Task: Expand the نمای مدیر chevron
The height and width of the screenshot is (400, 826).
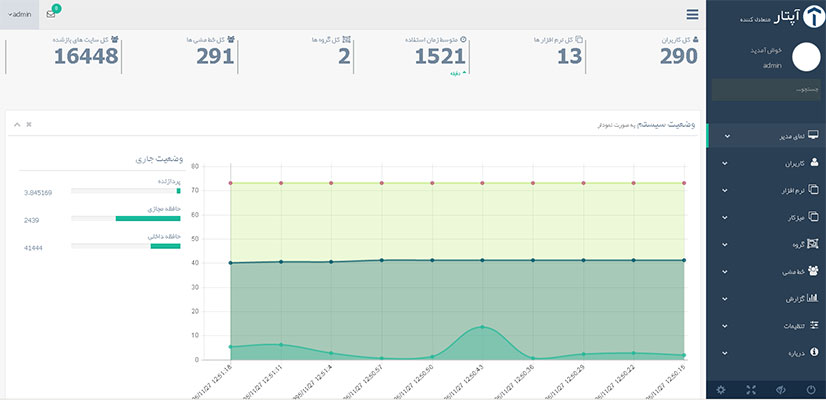Action: (727, 136)
